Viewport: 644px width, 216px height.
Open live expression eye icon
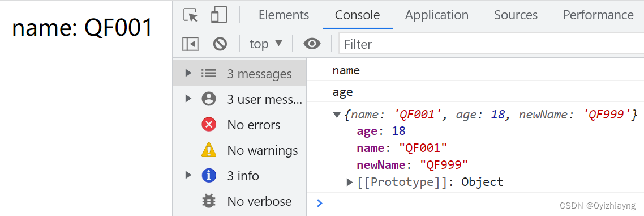point(312,44)
